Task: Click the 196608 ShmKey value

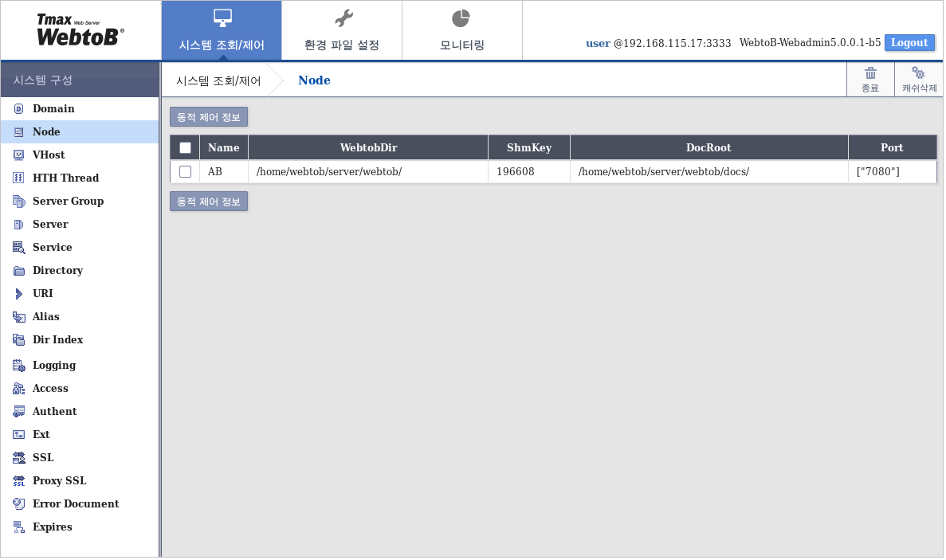Action: [516, 172]
